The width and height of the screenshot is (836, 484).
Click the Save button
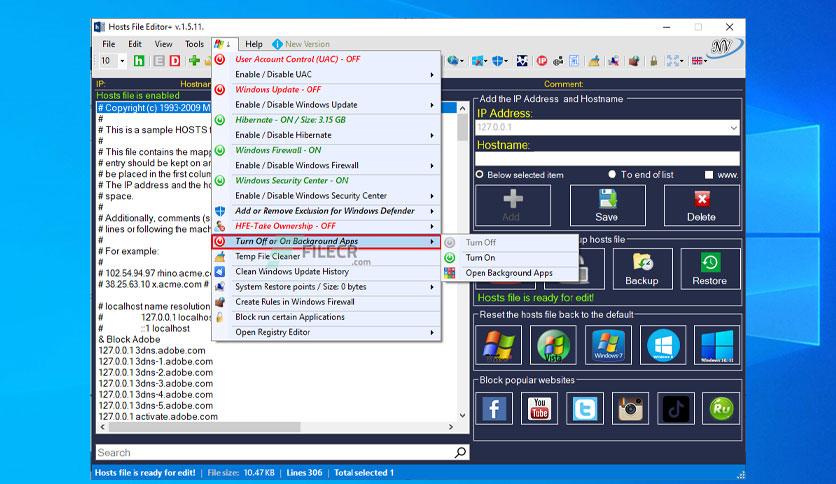point(607,206)
